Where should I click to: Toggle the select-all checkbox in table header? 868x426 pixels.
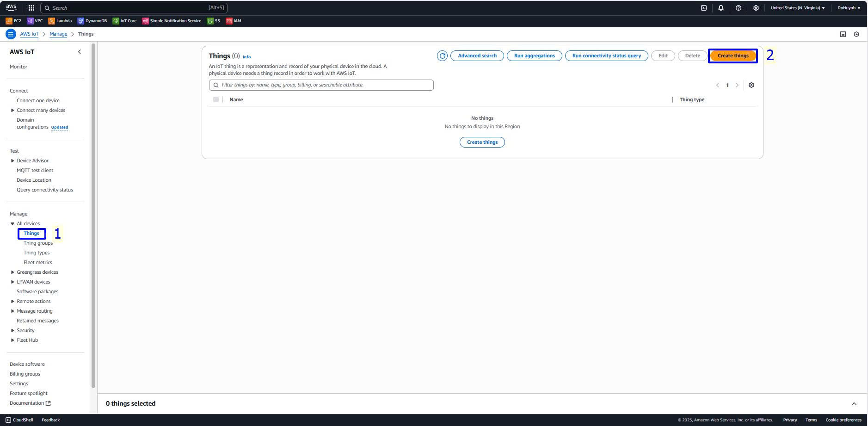(216, 99)
